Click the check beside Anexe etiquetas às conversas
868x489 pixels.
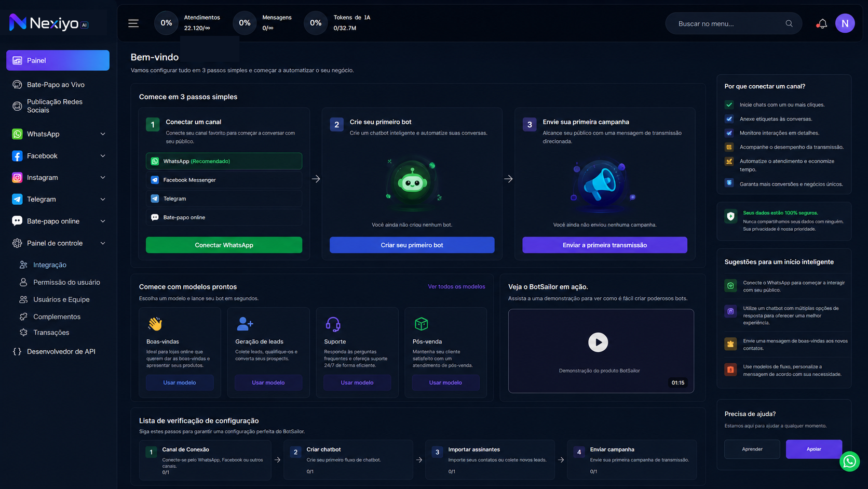pos(729,118)
